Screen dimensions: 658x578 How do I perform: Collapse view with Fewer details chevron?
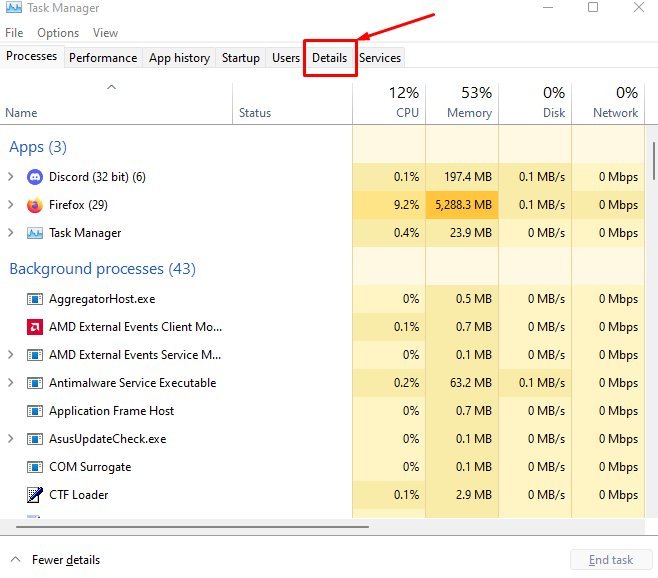[16, 560]
